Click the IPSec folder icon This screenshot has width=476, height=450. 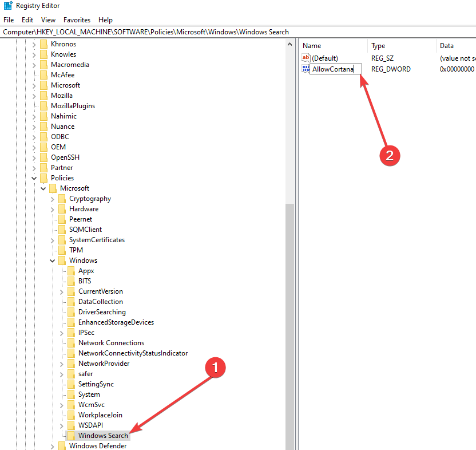[x=72, y=333]
